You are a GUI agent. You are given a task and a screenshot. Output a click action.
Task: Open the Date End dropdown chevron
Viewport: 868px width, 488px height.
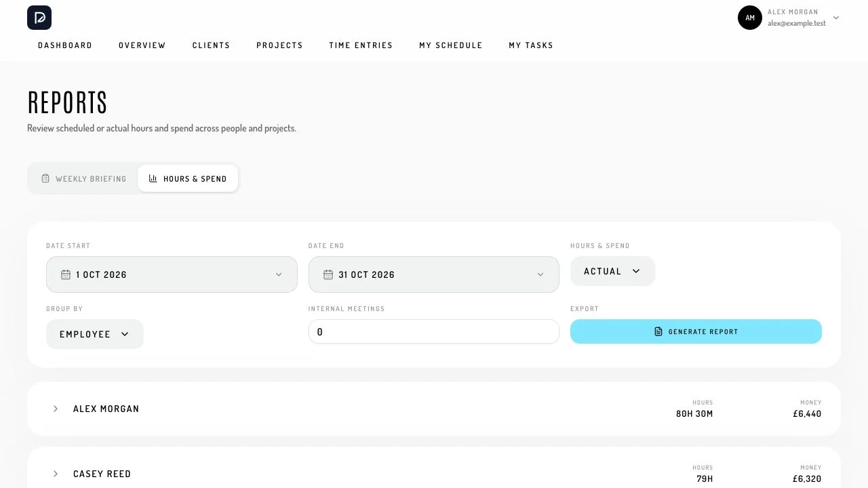(x=540, y=274)
